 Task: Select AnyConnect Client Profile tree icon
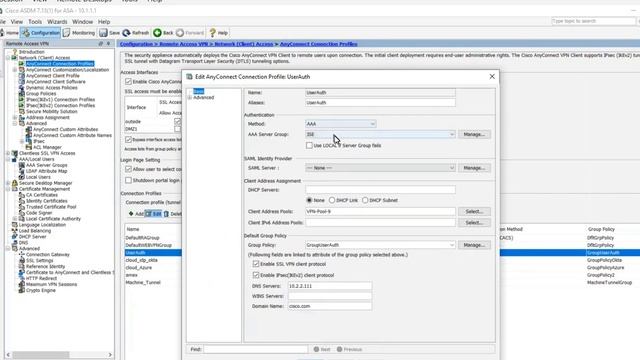click(x=22, y=76)
